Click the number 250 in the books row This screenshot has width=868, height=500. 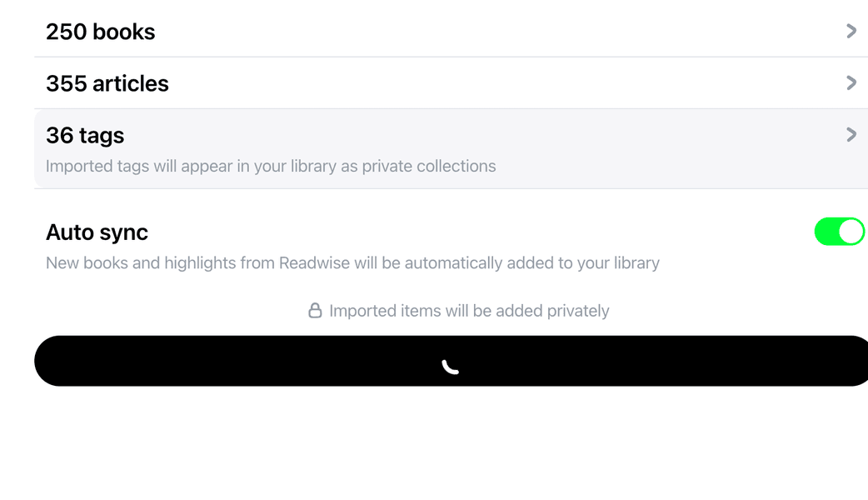pos(67,32)
